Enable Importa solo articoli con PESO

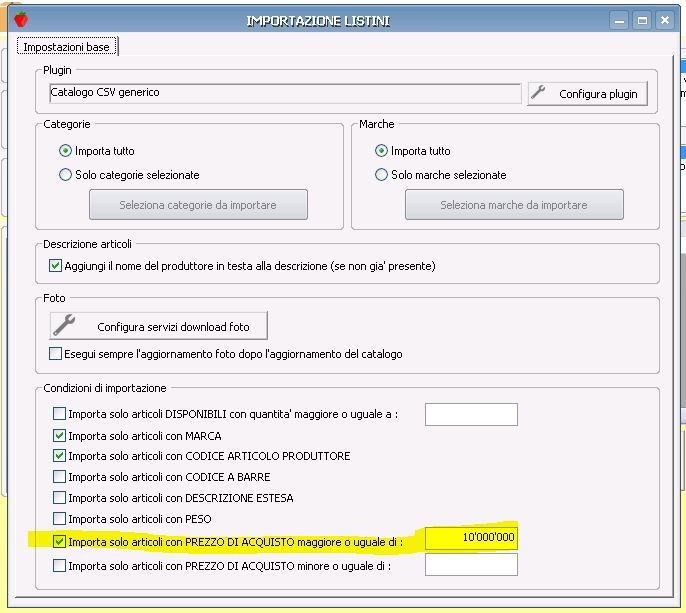(59, 519)
